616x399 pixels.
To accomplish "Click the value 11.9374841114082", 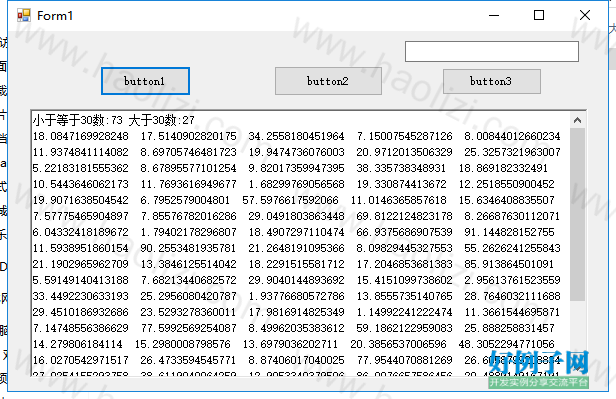I will 81,152.
